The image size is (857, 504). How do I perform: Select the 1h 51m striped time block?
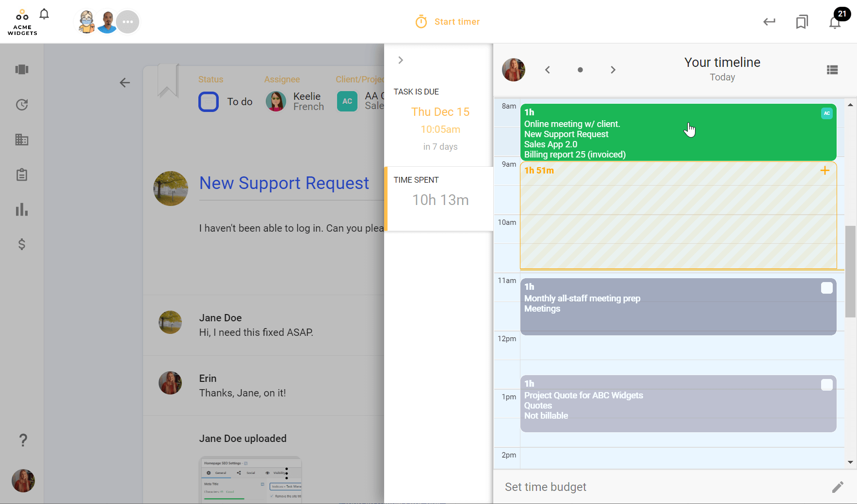tap(678, 215)
